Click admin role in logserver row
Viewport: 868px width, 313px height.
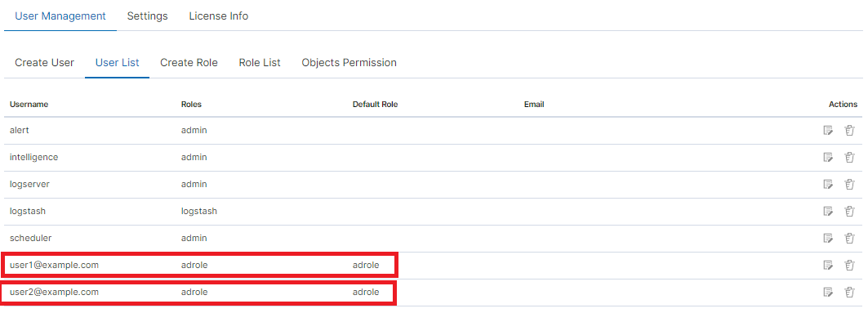tap(194, 184)
